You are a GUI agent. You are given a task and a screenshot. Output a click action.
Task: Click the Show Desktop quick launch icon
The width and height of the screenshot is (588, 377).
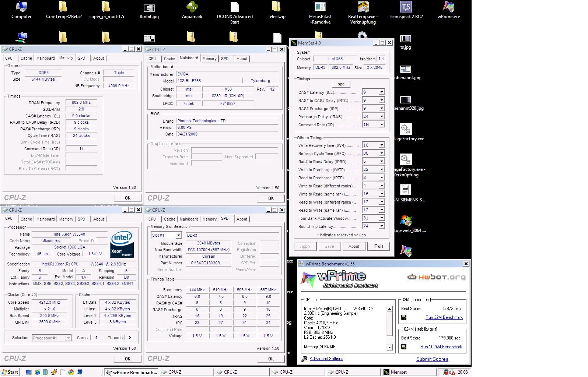pos(29,372)
